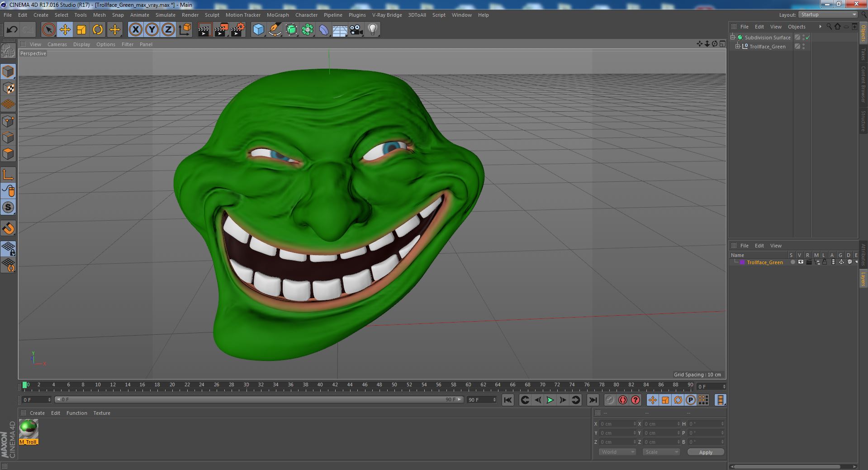Select the Live Selection tool
This screenshot has width=868, height=470.
click(48, 30)
